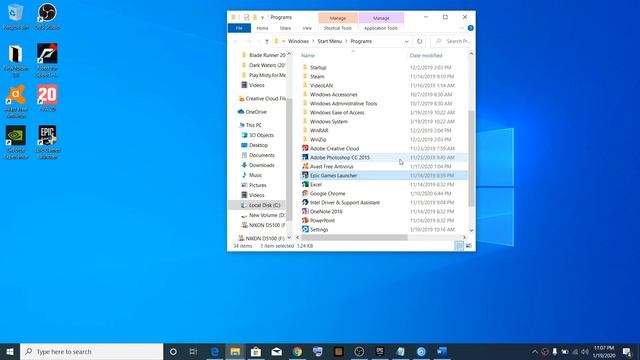Click the file list vertical scrollbar thumb
The height and width of the screenshot is (360, 640).
[x=471, y=158]
